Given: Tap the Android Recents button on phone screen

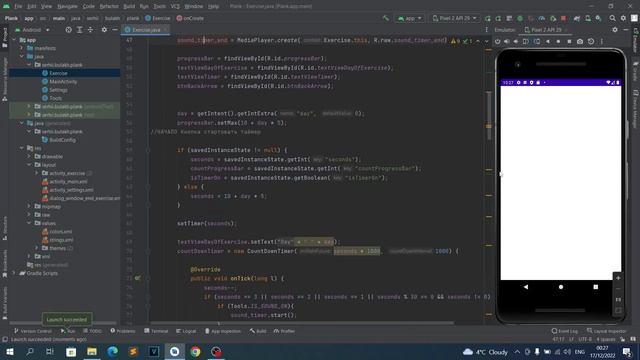Looking at the screenshot, I should (x=596, y=287).
